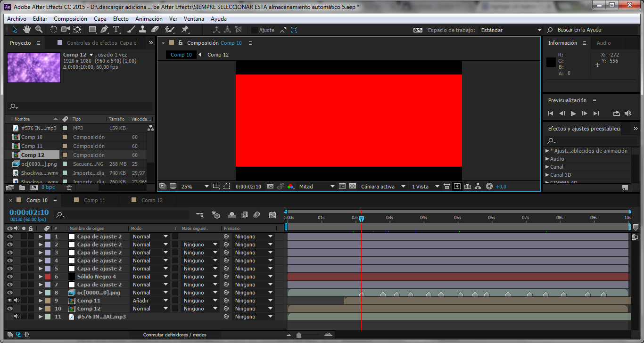The height and width of the screenshot is (343, 644).
Task: Click the reset exposure icon
Action: point(489,187)
